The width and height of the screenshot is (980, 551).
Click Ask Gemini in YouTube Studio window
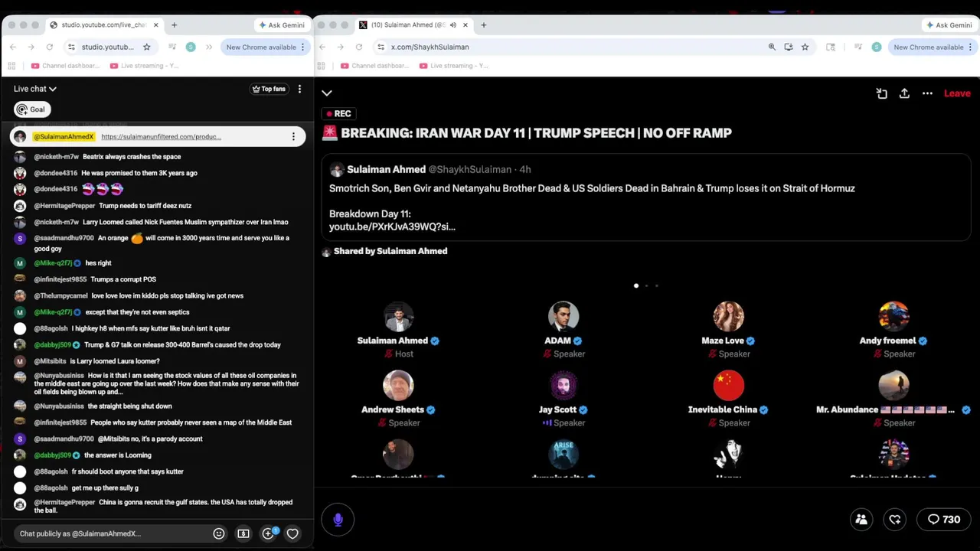click(282, 25)
